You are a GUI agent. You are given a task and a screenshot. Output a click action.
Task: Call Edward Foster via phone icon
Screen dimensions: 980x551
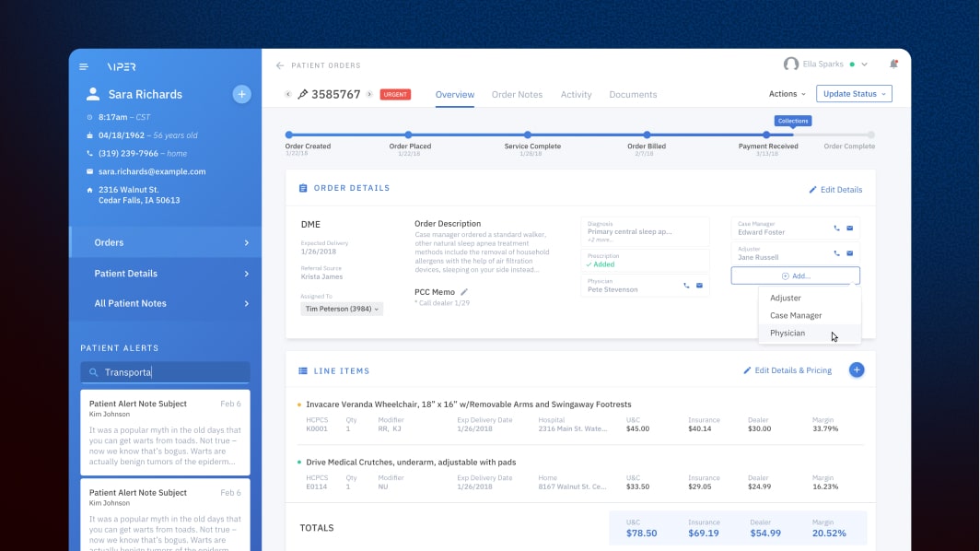[837, 229]
